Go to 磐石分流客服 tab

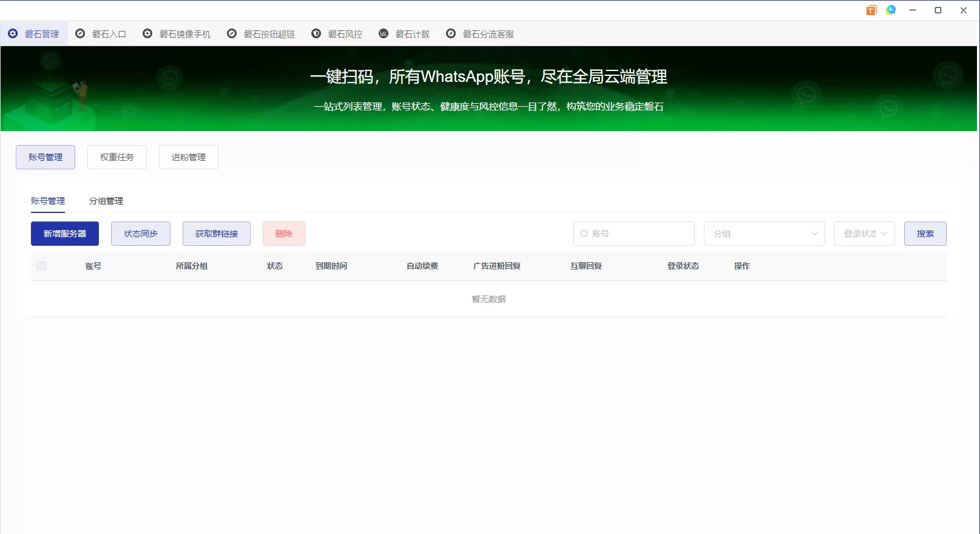480,34
